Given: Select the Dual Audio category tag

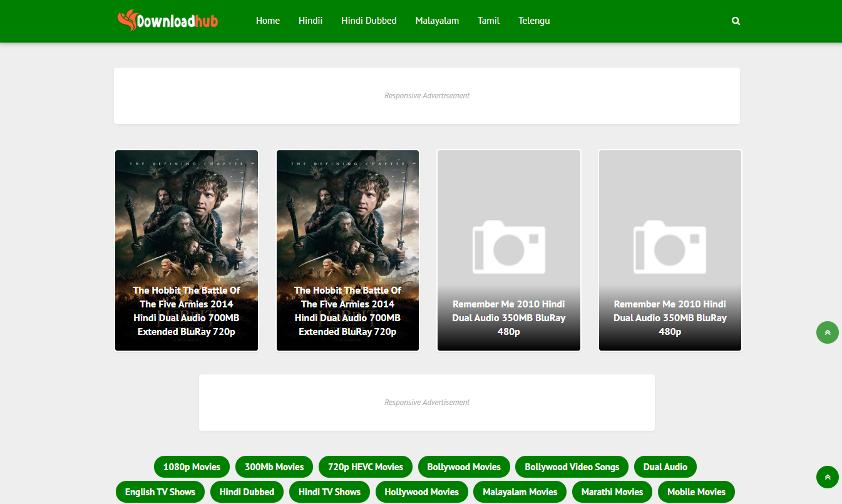Looking at the screenshot, I should point(665,467).
